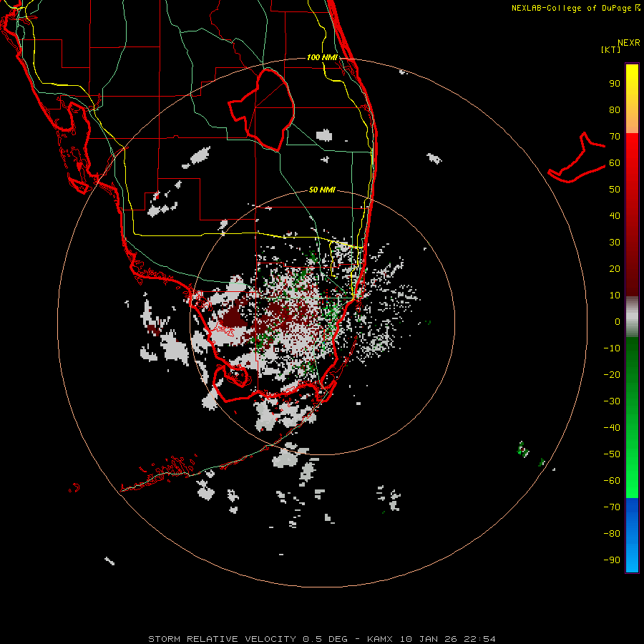Click the Storm Relative Velocity caption text
Viewport: 644px width, 644px height.
pos(321,639)
